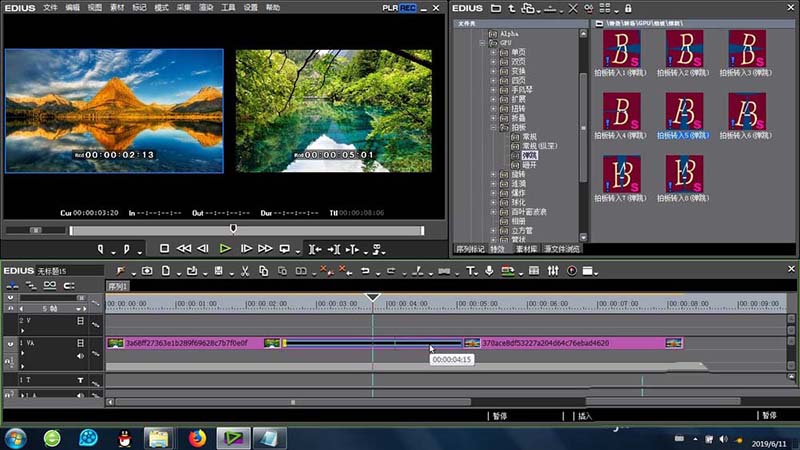Click the Set Out point icon
Image resolution: width=800 pixels, height=450 pixels.
point(127,249)
